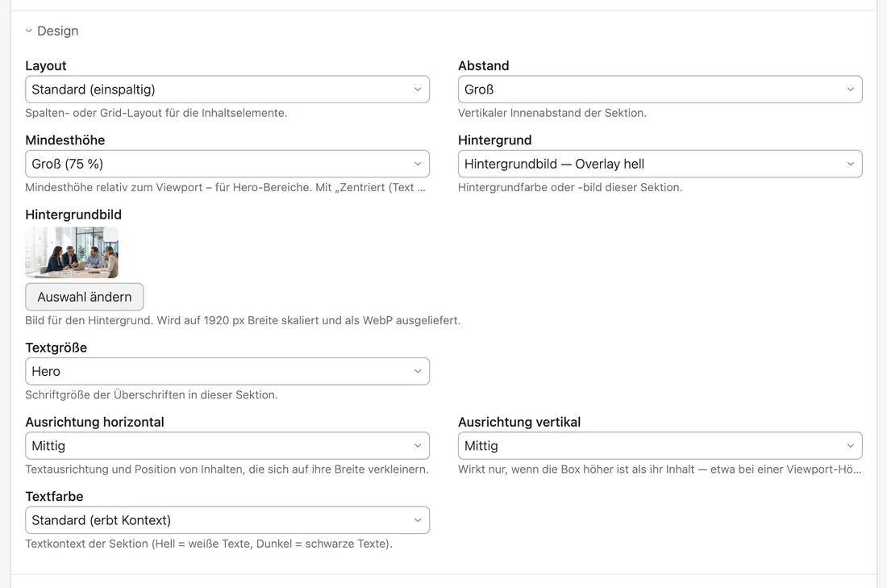Image resolution: width=887 pixels, height=588 pixels.
Task: Click help text starting 'Mindesthöhe relativ zum Viewport'
Action: click(x=225, y=187)
